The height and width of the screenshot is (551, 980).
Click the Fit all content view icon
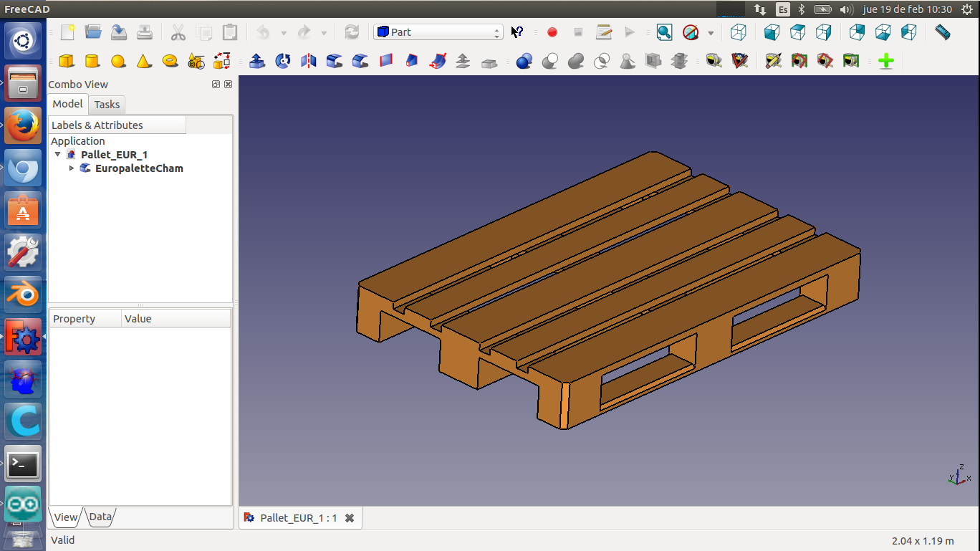tap(664, 32)
